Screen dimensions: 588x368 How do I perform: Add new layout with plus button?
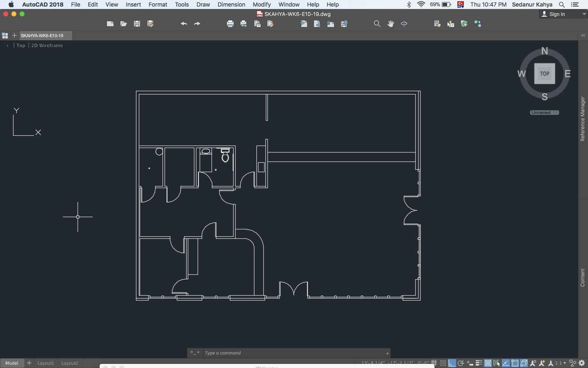coord(29,363)
